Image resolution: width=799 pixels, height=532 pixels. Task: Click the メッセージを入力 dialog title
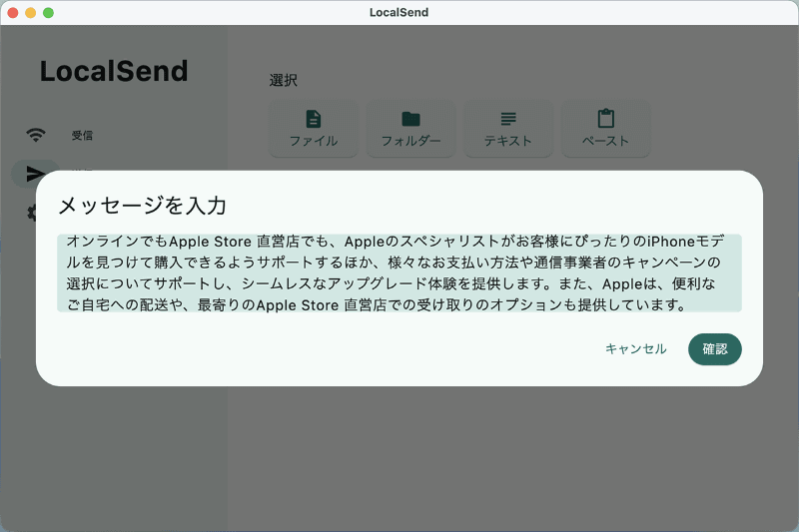(142, 206)
